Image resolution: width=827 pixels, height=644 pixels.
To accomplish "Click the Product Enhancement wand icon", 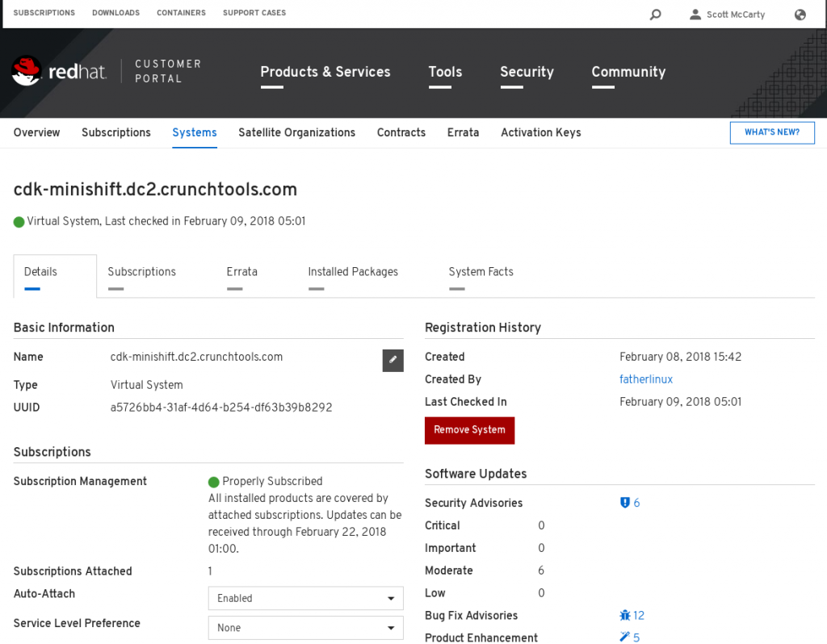I will [624, 638].
